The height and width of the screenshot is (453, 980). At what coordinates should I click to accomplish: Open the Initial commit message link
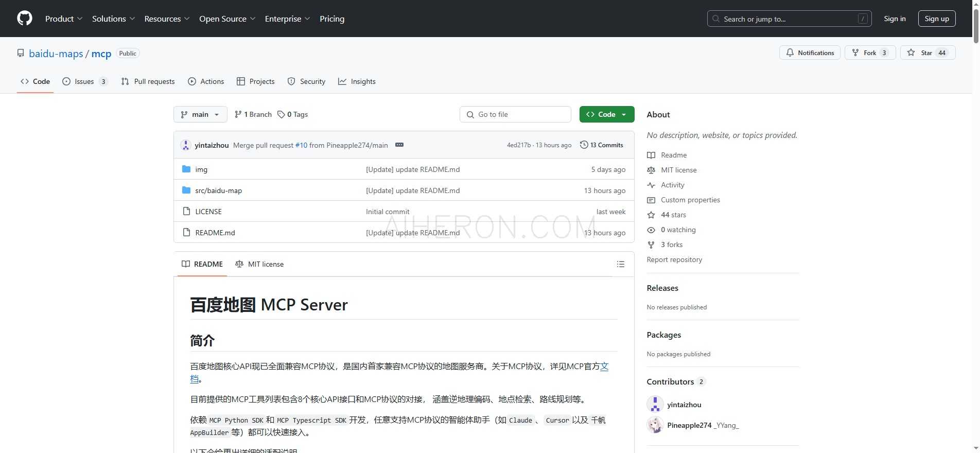(x=388, y=212)
